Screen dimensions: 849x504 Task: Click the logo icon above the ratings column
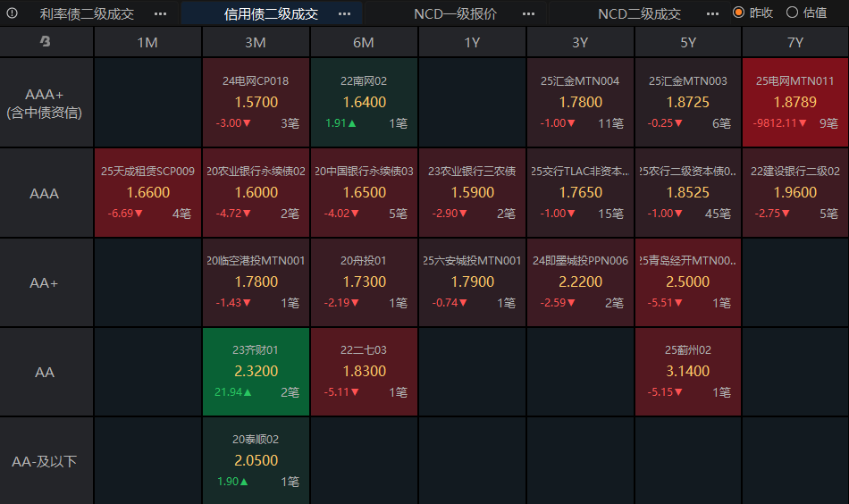point(46,42)
